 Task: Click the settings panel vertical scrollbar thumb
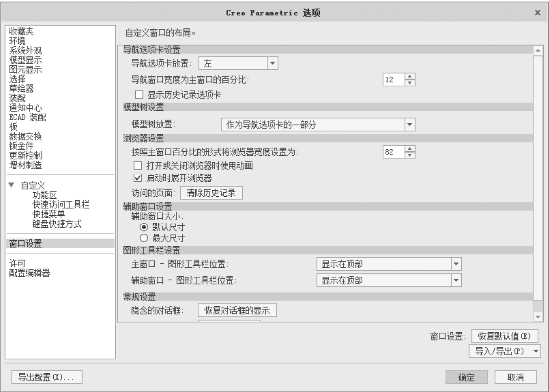[x=538, y=178]
